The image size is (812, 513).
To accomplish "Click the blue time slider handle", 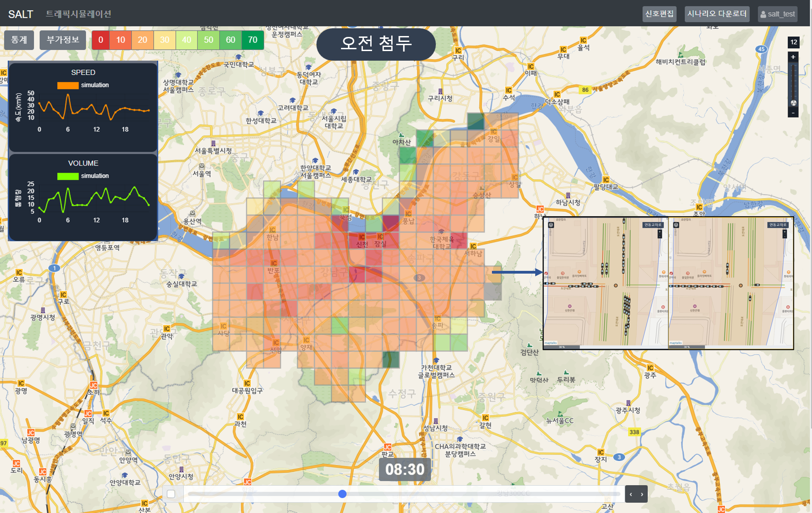I will (342, 494).
